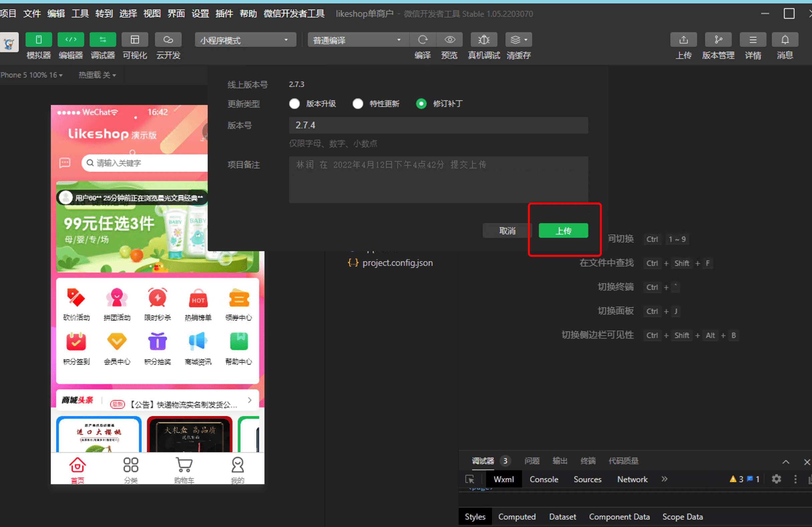Click the clear cache layers icon

pos(515,40)
